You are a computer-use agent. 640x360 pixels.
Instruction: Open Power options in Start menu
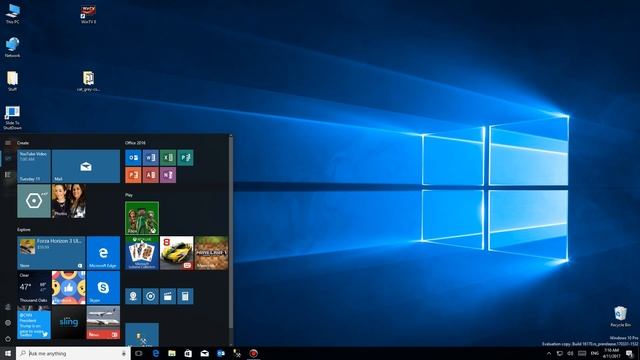pyautogui.click(x=8, y=339)
